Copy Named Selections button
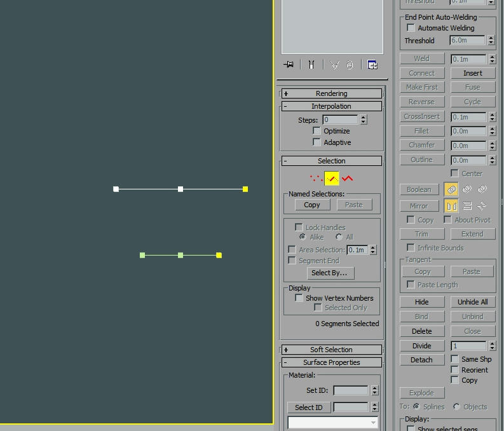Screen dimensions: 504x431 (x=313, y=205)
